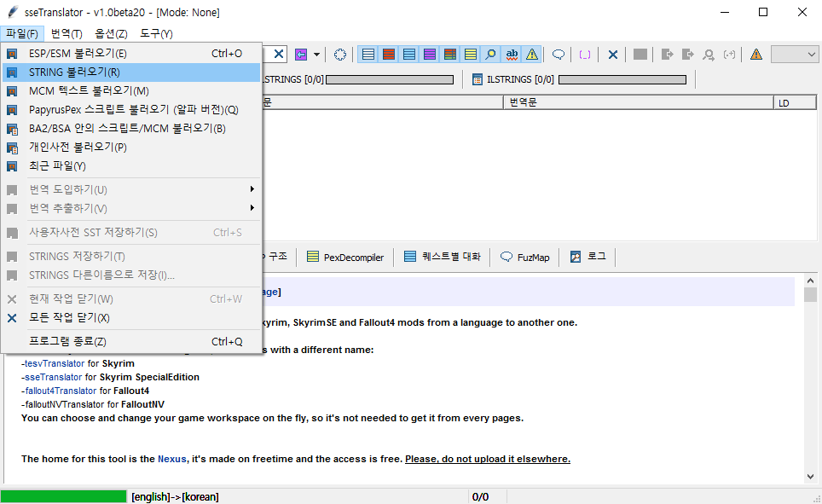Select the search magnifier toolbar icon
This screenshot has height=504, width=822.
pyautogui.click(x=489, y=54)
